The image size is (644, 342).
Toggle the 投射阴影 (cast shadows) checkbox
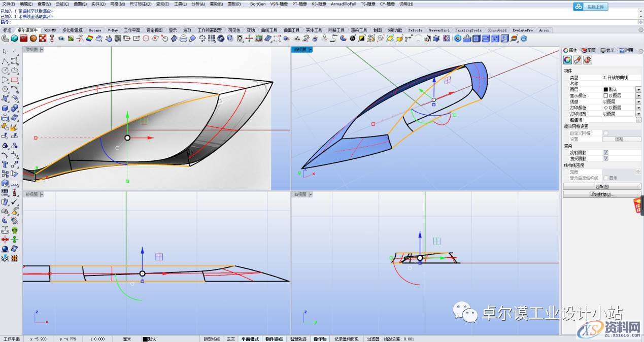(605, 152)
